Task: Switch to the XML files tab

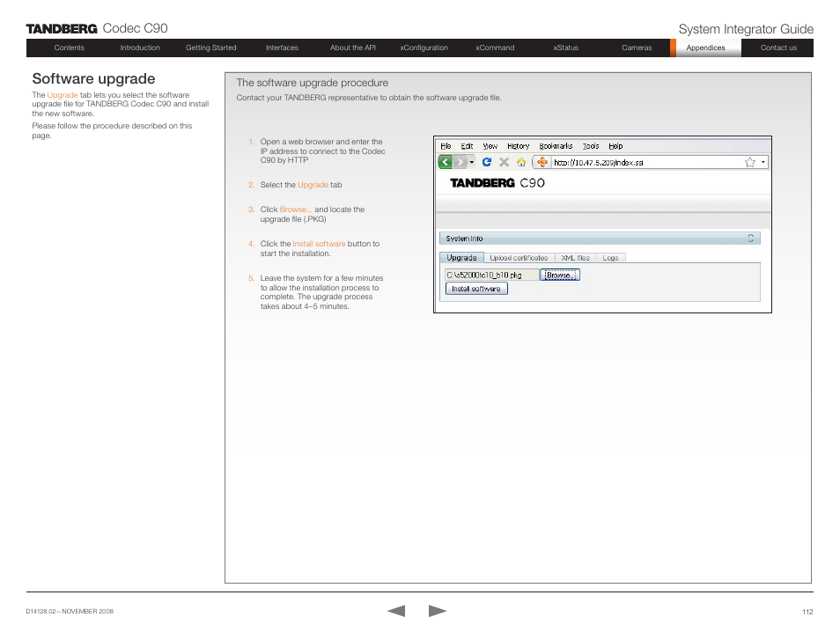Action: (x=575, y=258)
